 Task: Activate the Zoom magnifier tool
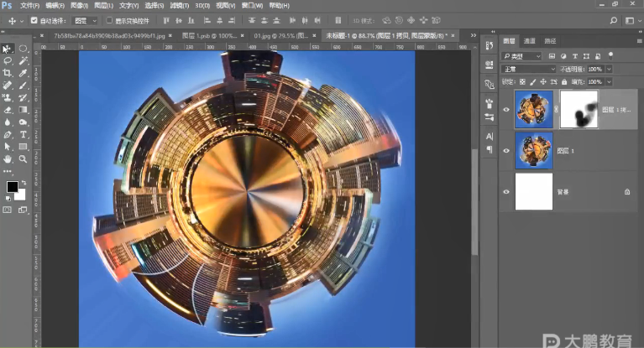[23, 158]
